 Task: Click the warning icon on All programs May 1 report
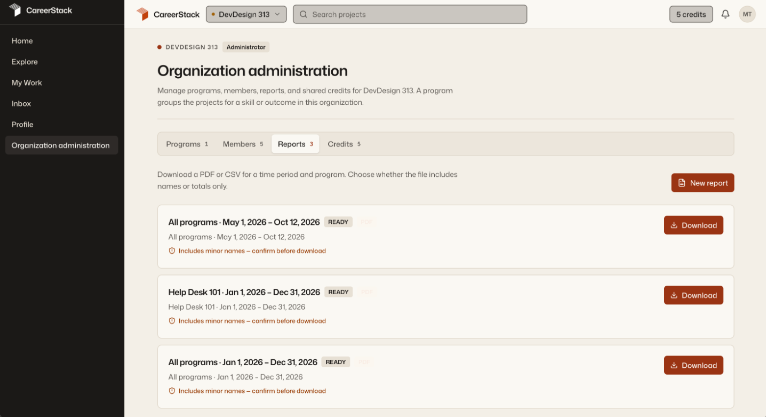(172, 250)
